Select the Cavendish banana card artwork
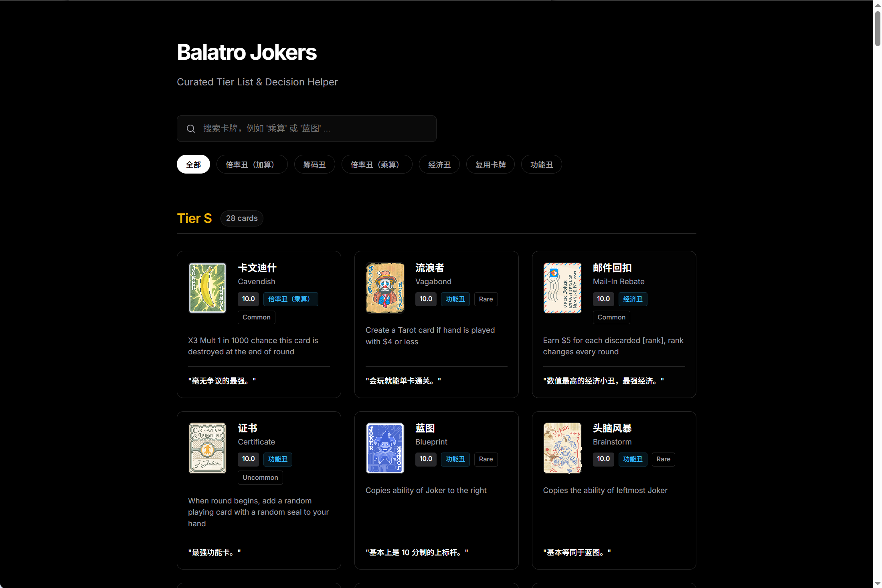The image size is (882, 588). (x=207, y=287)
